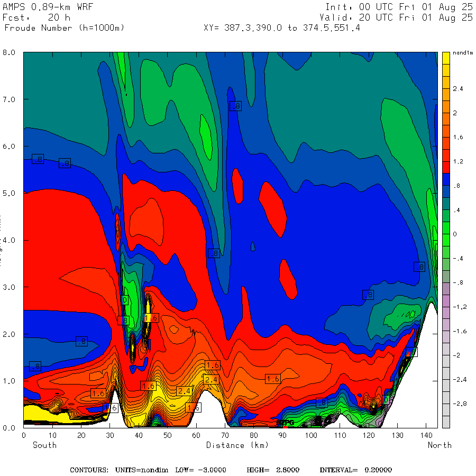Click the NZPG station marker on the terrain

(285, 427)
